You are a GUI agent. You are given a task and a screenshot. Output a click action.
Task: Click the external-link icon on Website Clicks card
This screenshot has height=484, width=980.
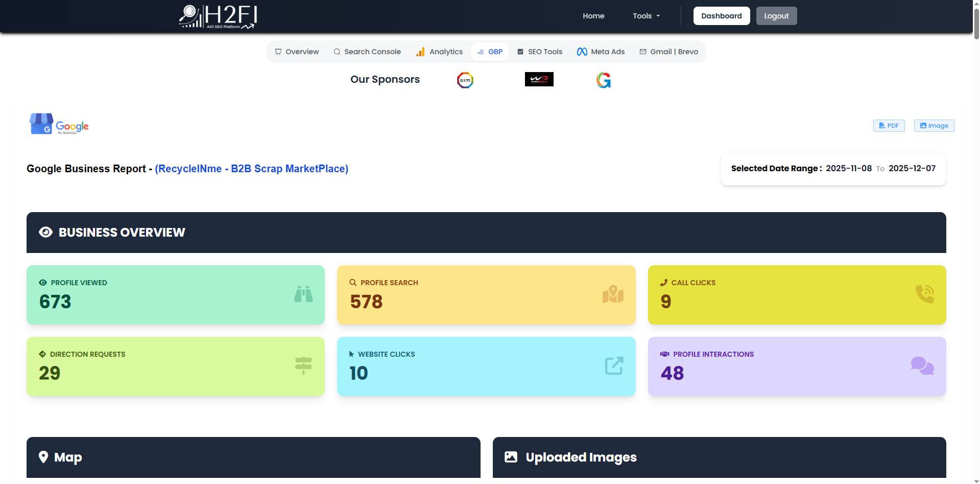click(x=613, y=366)
